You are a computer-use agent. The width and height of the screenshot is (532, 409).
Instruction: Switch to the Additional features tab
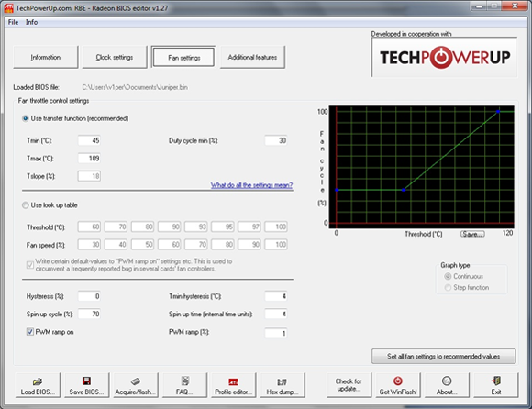coord(252,57)
